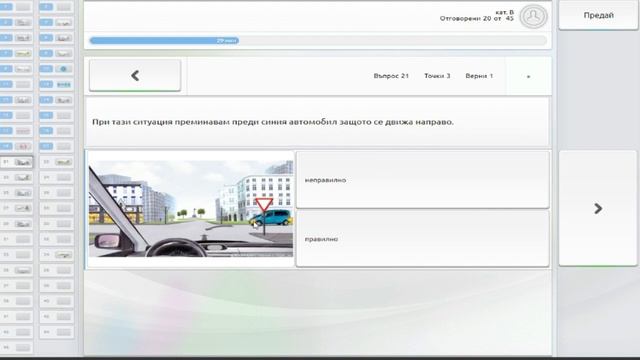640x360 pixels.
Task: Click the Верни 1 label
Action: (479, 76)
